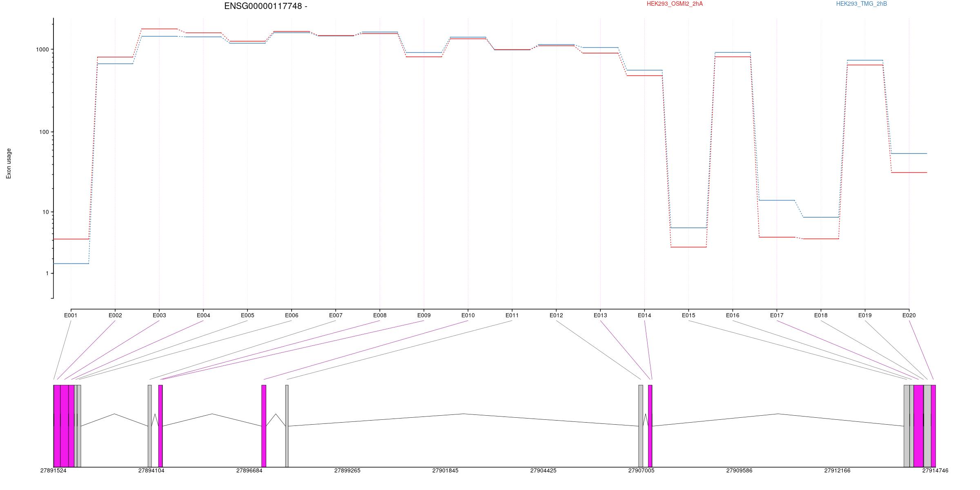Click the red E015 usage line segment

(x=688, y=247)
